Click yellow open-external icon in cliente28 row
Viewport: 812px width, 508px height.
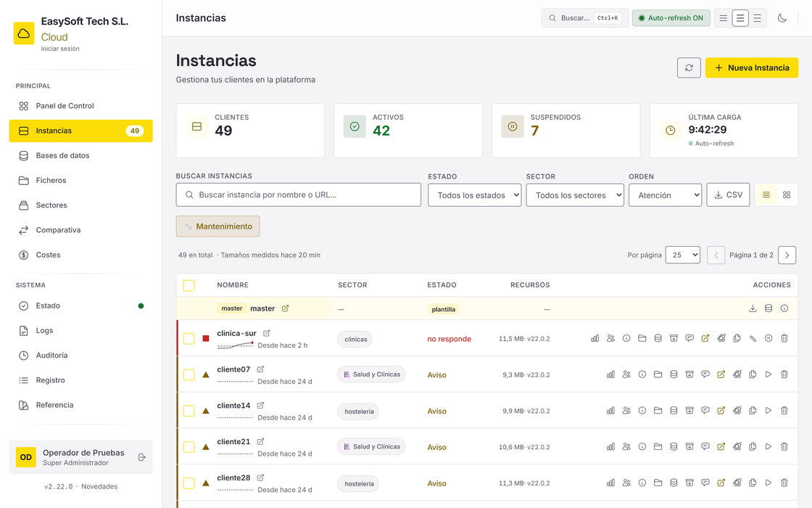coord(721,483)
